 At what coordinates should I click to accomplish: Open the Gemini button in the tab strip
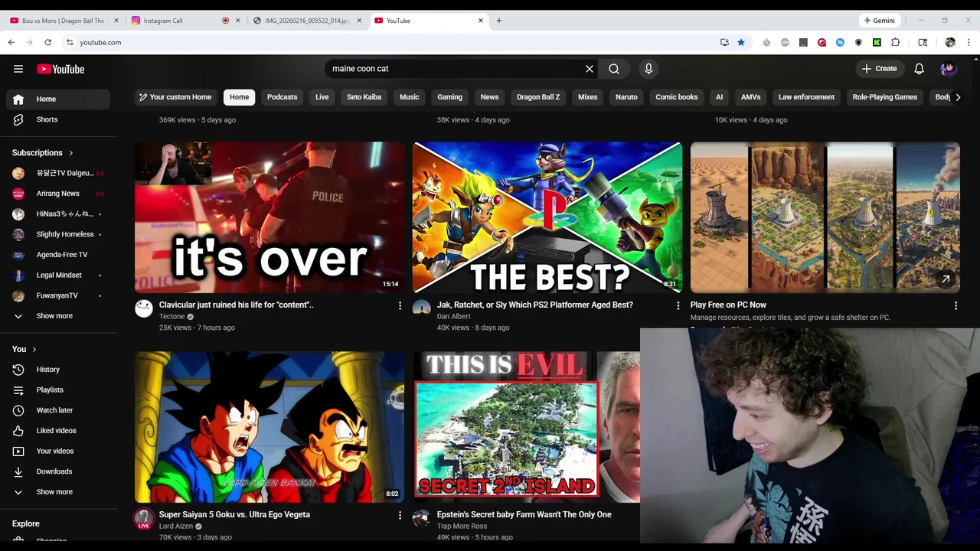pos(879,21)
